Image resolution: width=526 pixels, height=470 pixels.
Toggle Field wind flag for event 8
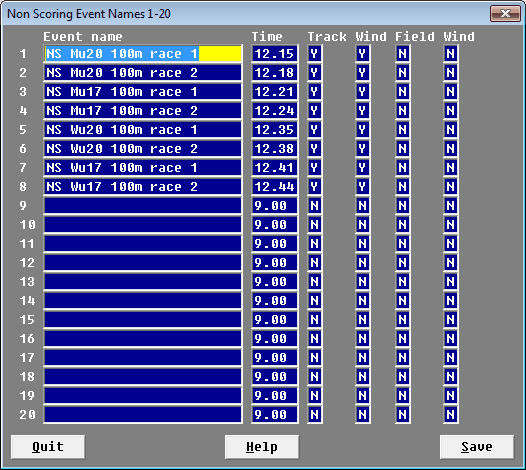point(451,187)
